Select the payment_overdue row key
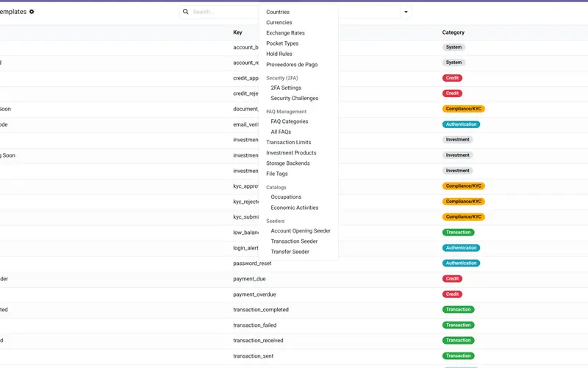 [254, 294]
